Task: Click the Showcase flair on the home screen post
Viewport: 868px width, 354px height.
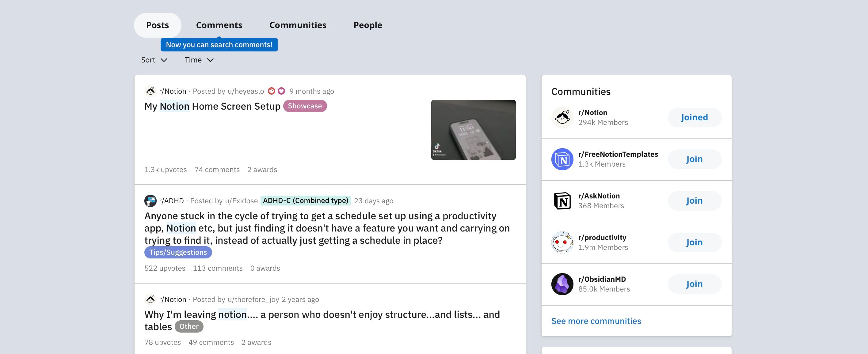Action: point(304,106)
